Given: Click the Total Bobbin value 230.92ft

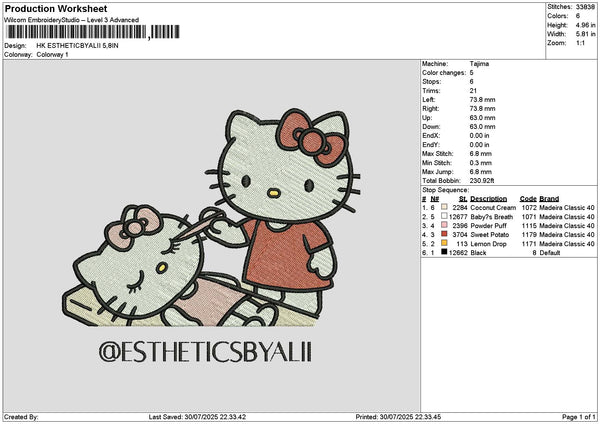Looking at the screenshot, I should click(482, 181).
